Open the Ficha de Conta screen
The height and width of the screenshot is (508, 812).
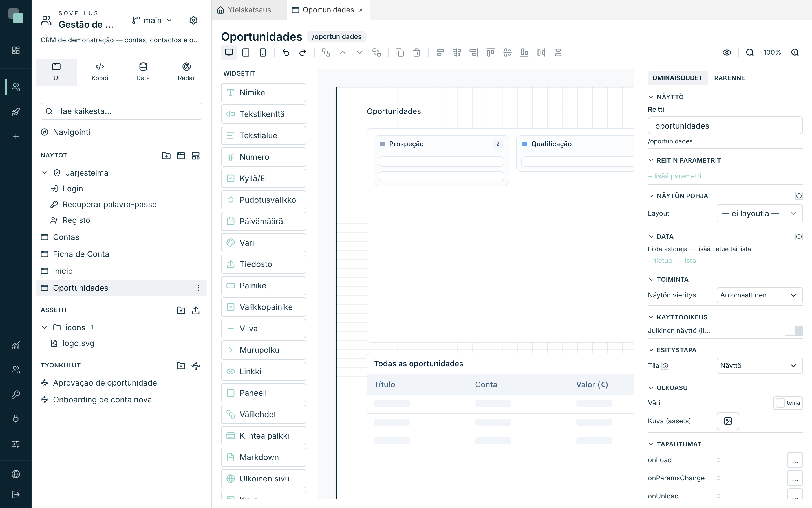[122, 254]
